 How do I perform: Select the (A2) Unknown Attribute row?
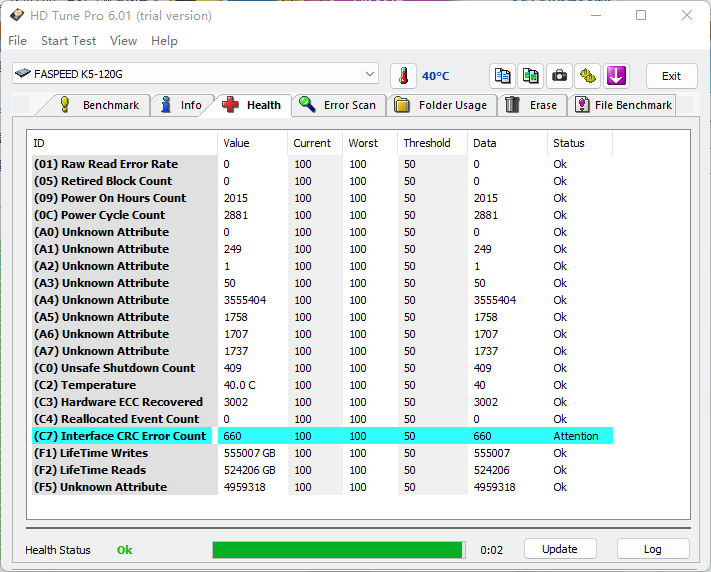322,266
